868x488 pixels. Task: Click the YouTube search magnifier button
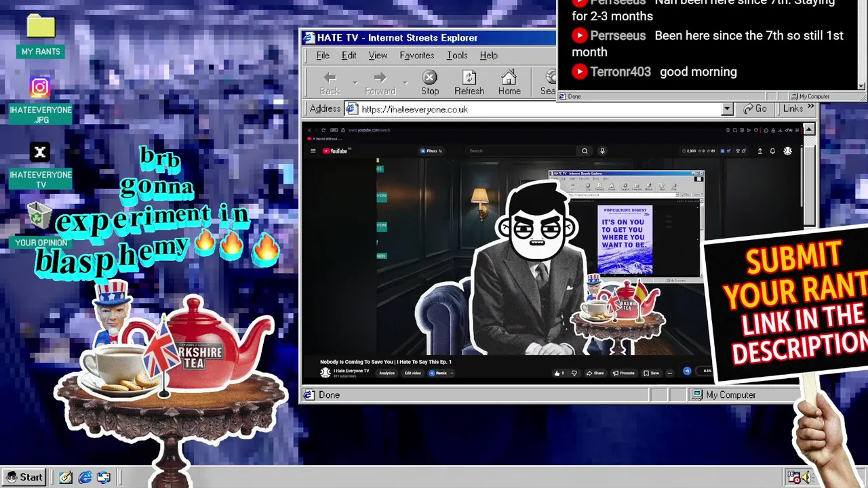(585, 151)
